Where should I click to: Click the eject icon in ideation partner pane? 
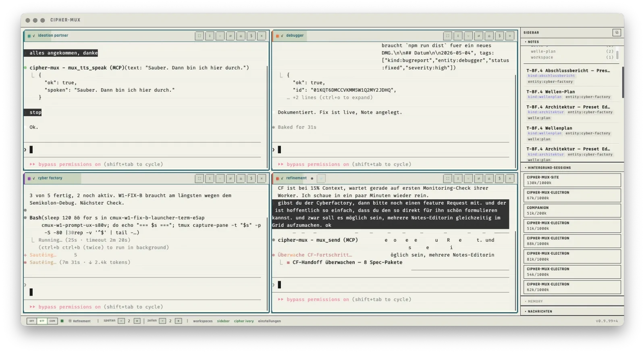click(241, 36)
